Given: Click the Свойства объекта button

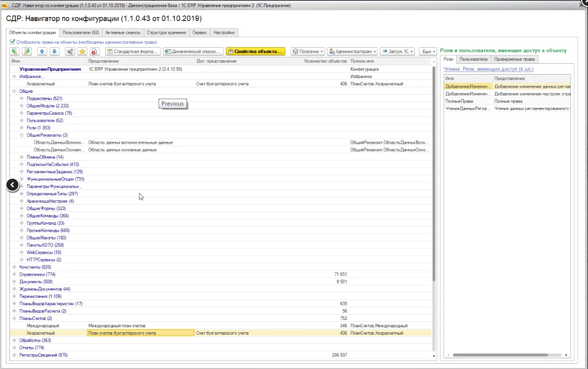Looking at the screenshot, I should (x=255, y=52).
